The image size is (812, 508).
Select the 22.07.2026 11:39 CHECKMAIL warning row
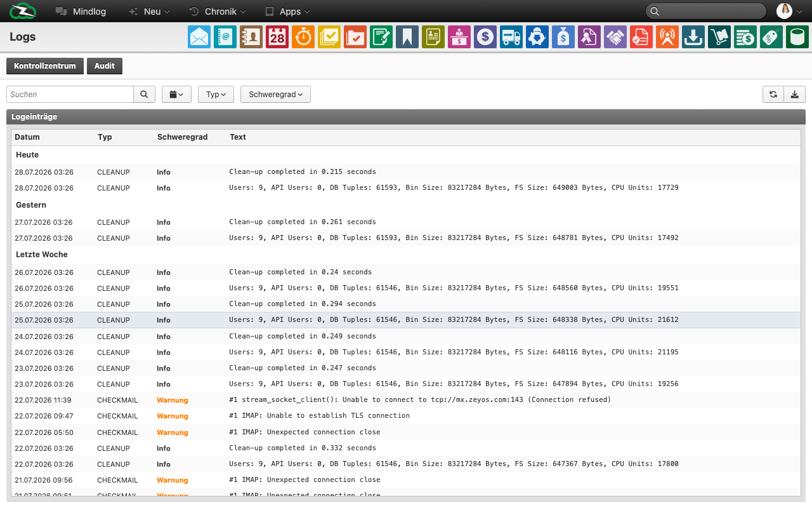(406, 400)
